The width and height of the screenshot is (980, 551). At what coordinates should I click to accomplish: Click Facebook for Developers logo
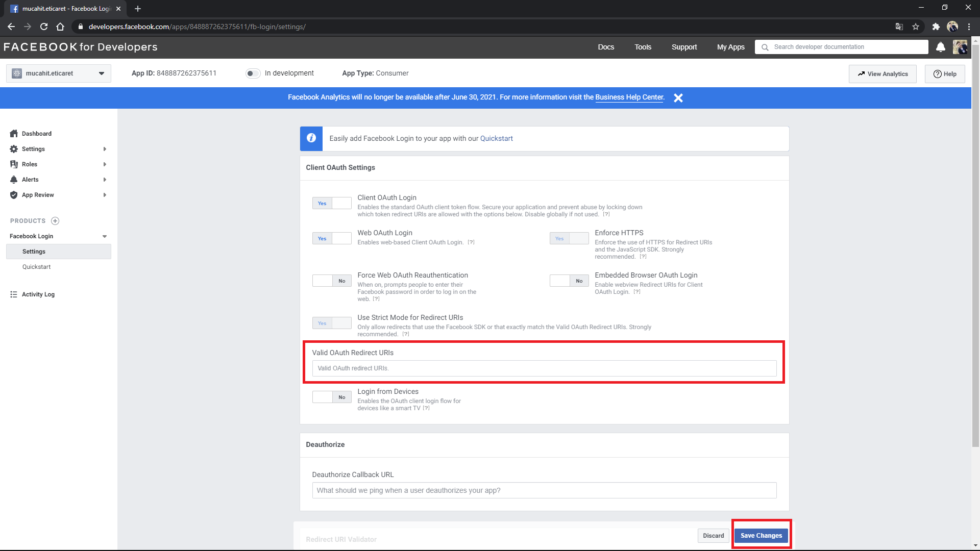[x=81, y=47]
